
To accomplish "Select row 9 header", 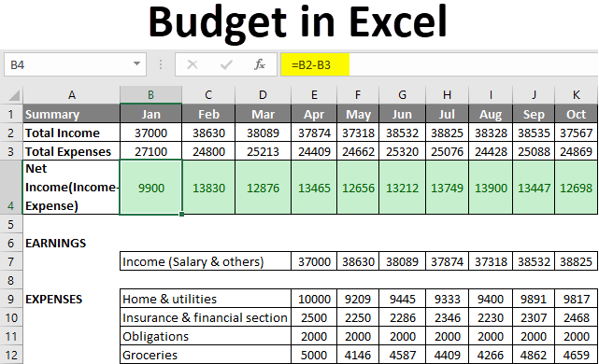I will pos(11,299).
